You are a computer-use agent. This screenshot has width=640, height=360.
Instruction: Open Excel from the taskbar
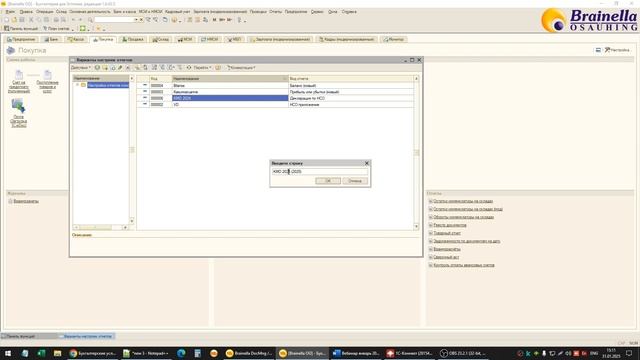tap(41, 353)
